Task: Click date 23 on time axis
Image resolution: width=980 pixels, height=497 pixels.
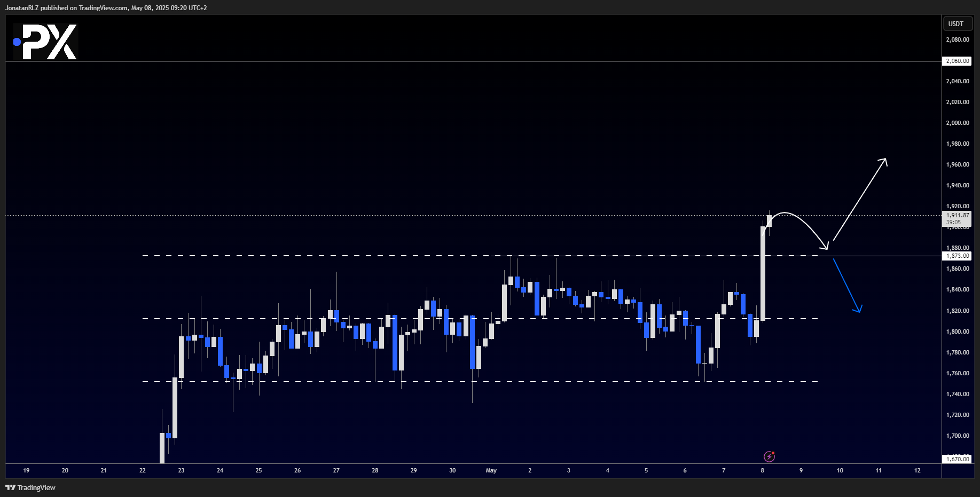Action: point(181,470)
